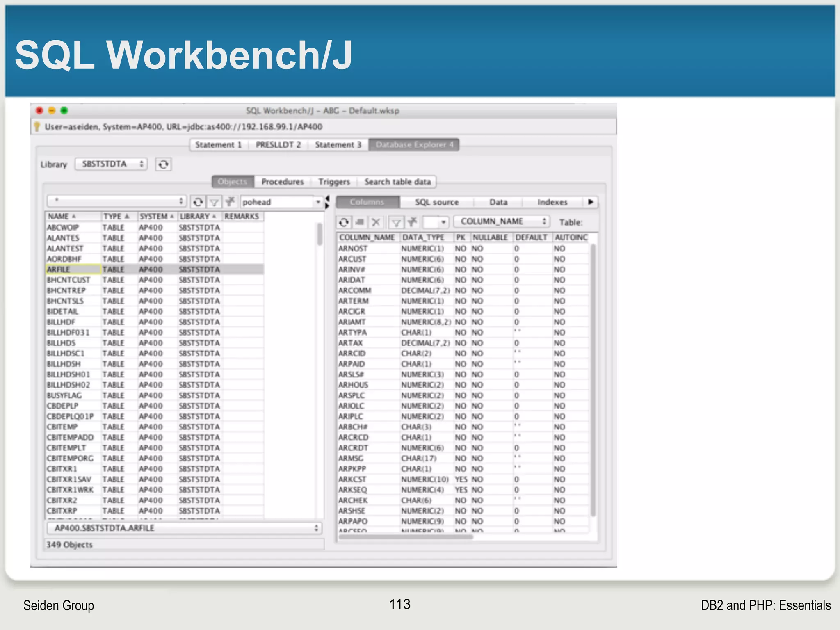Viewport: 840px width, 630px height.
Task: Sort objects by the LIBRARY column header
Action: [x=199, y=216]
